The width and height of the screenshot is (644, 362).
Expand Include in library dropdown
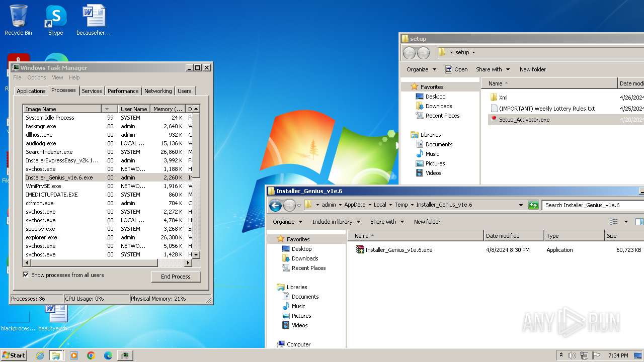pyautogui.click(x=336, y=222)
